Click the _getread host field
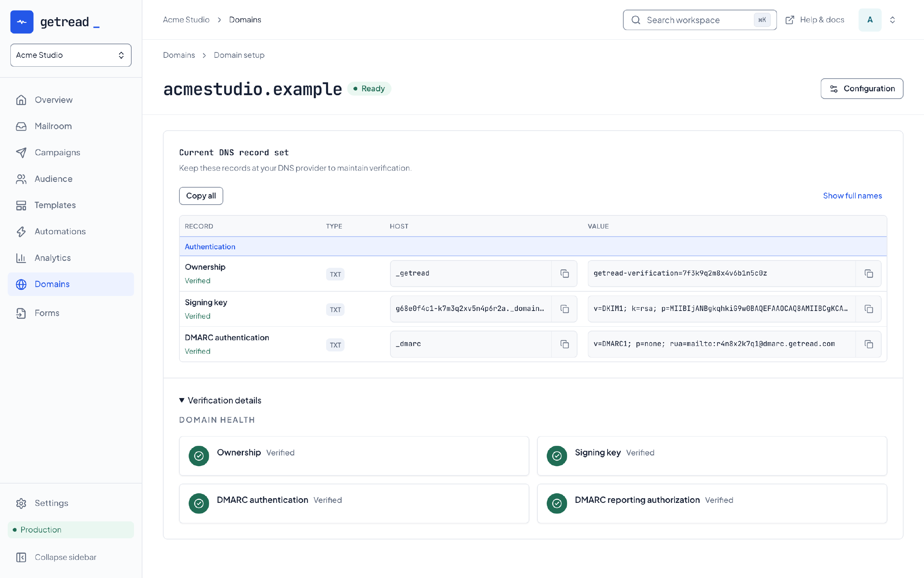The width and height of the screenshot is (924, 578). (x=471, y=274)
